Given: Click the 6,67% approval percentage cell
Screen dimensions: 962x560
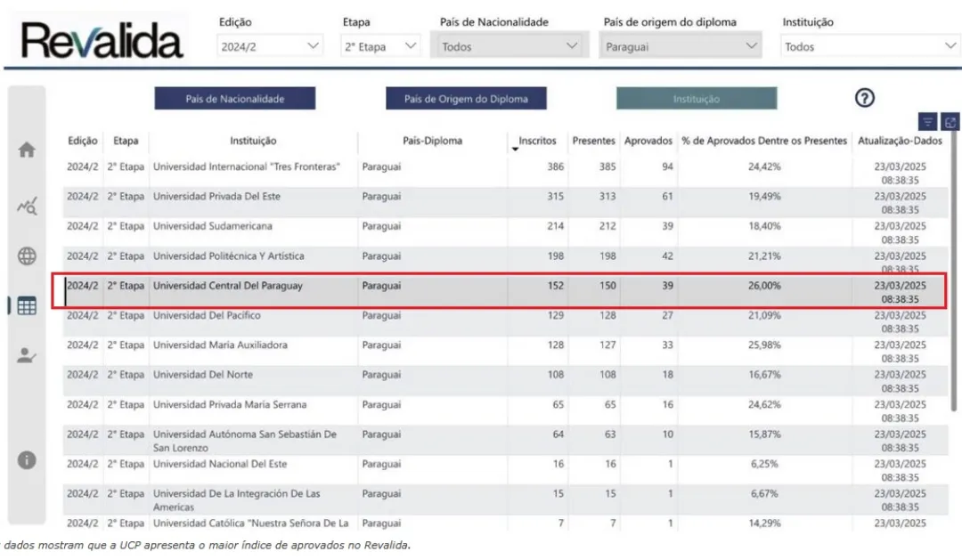Looking at the screenshot, I should [764, 493].
